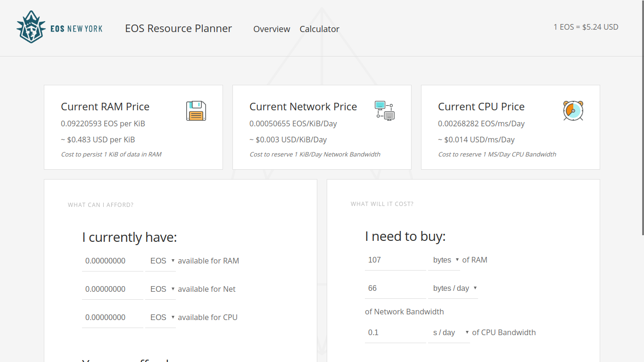Open EOS unit dropdown for CPU
644x362 pixels.
[x=161, y=318]
